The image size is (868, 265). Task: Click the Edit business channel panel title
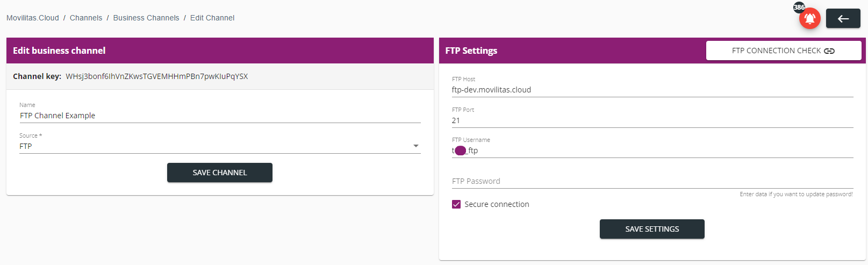pyautogui.click(x=59, y=51)
